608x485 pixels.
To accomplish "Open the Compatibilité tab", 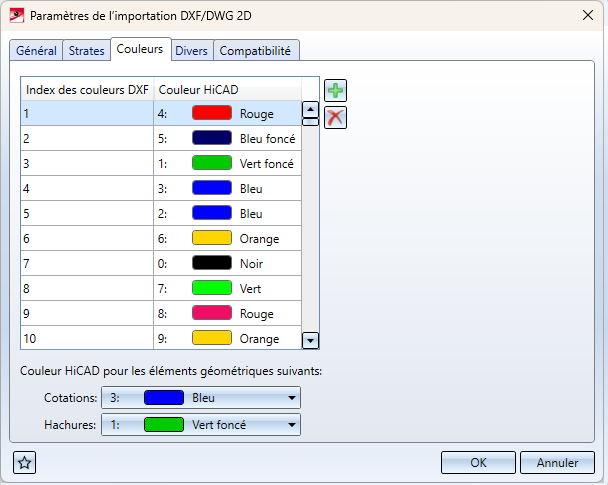I will pyautogui.click(x=255, y=51).
